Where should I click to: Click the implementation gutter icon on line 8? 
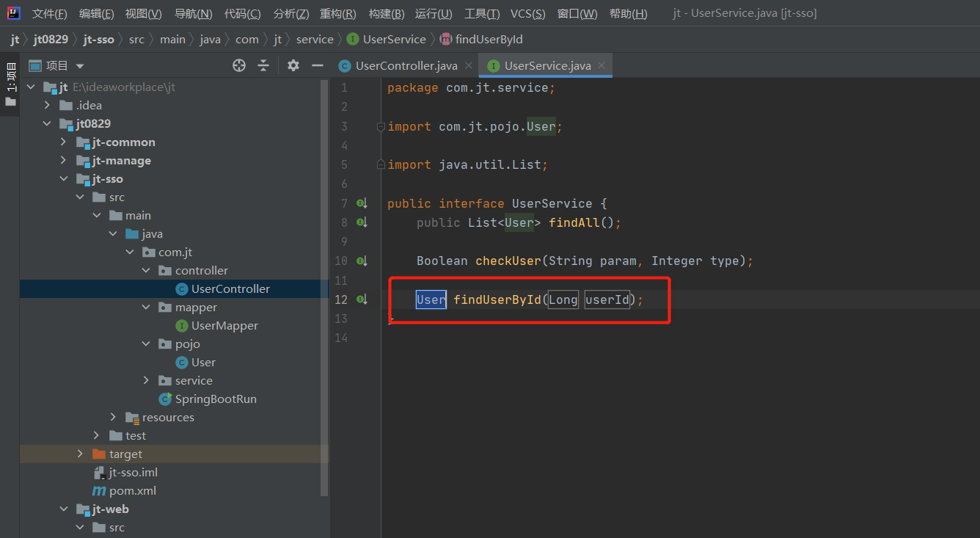point(362,222)
